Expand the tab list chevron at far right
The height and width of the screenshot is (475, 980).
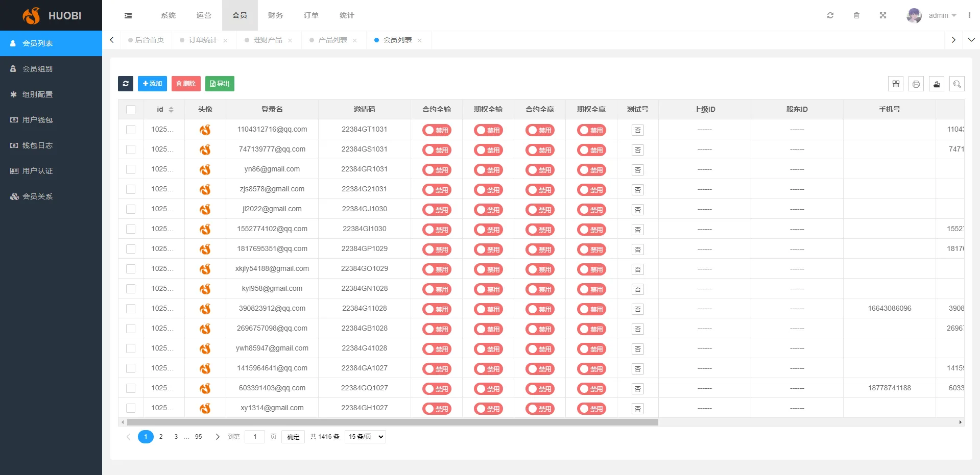click(x=971, y=40)
